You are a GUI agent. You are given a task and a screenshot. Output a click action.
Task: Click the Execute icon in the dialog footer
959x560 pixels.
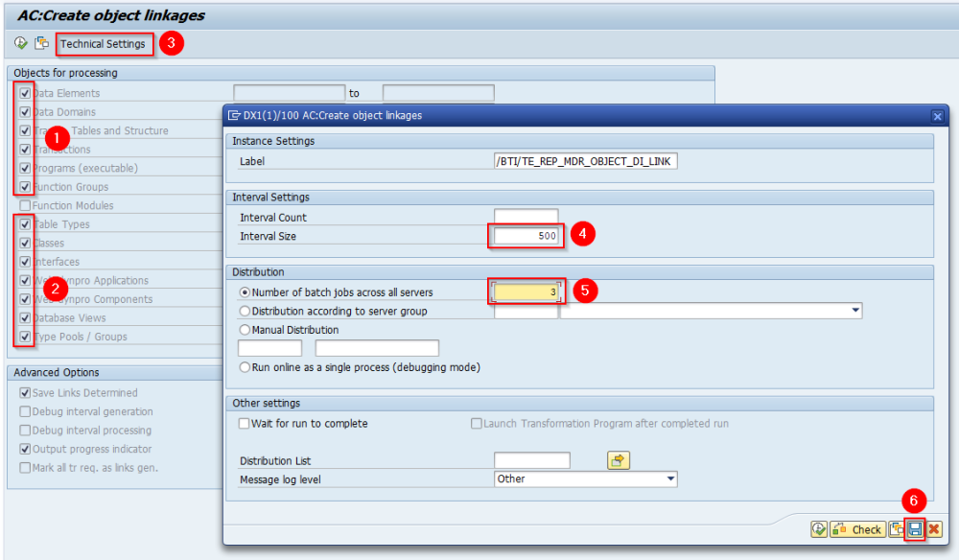[x=818, y=528]
